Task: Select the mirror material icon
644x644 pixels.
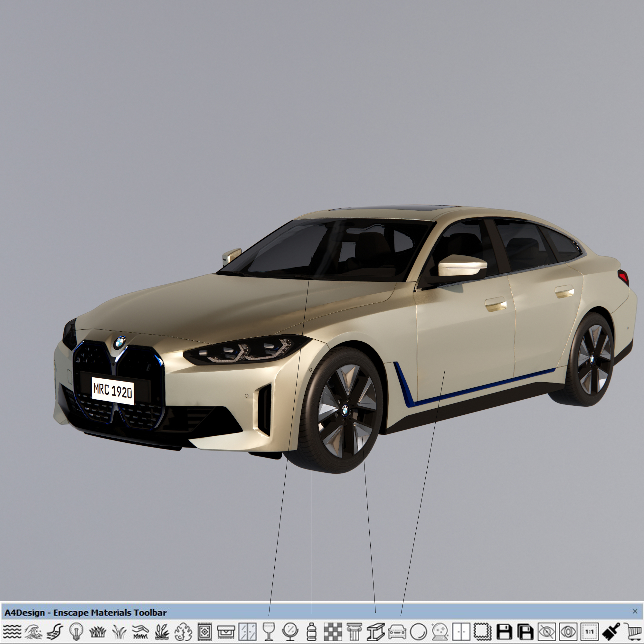Action: 289,631
